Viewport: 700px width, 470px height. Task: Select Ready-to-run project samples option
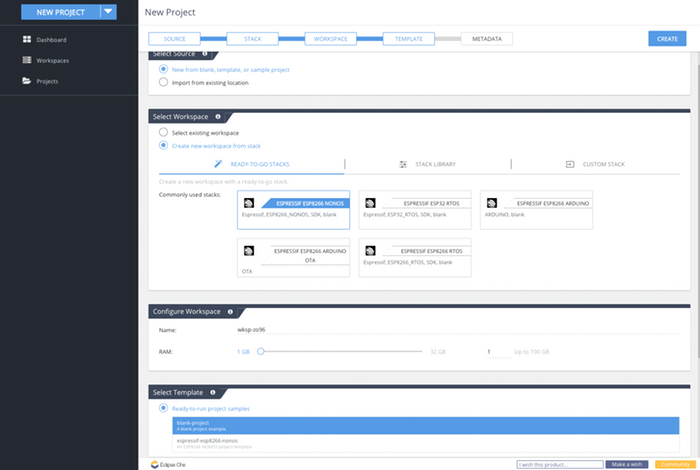pyautogui.click(x=163, y=408)
